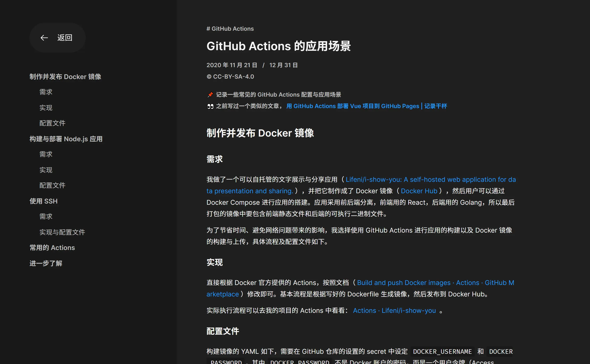Select 构建与部署 Node.js 应用 in sidebar
The width and height of the screenshot is (590, 364).
coord(66,139)
